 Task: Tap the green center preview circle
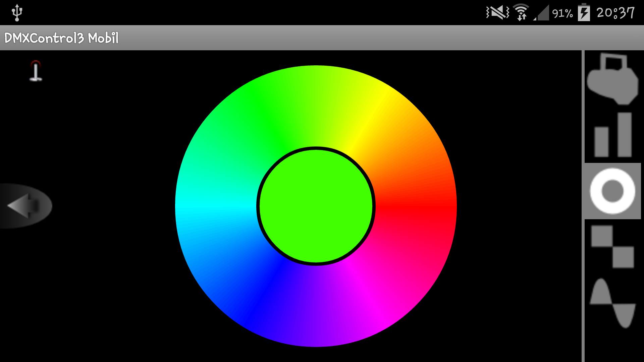(x=316, y=206)
